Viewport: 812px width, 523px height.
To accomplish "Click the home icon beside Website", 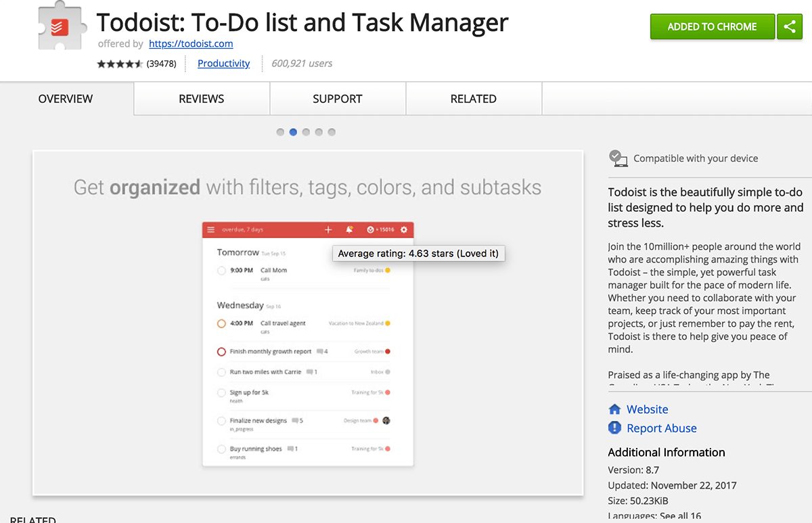I will (x=614, y=409).
